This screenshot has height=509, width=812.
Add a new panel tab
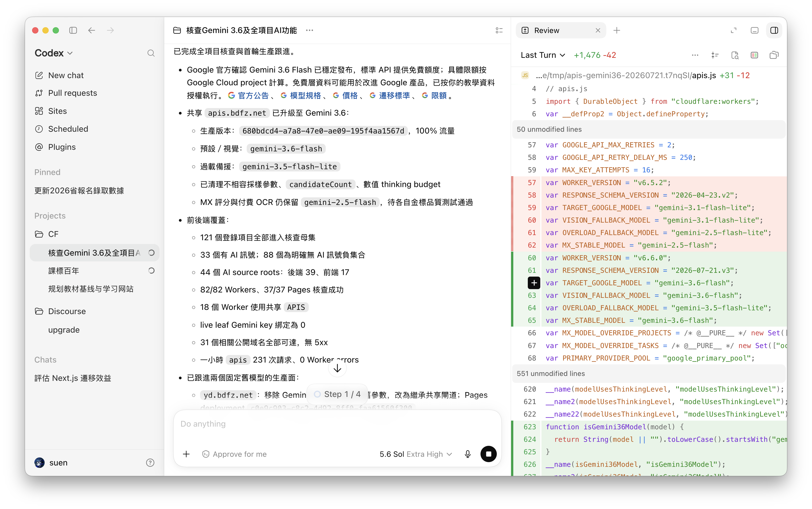(x=617, y=30)
